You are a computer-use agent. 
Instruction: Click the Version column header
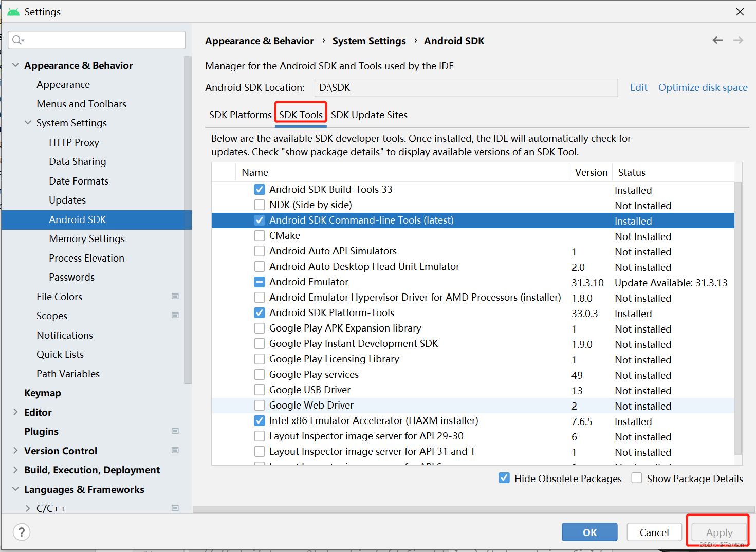point(591,172)
